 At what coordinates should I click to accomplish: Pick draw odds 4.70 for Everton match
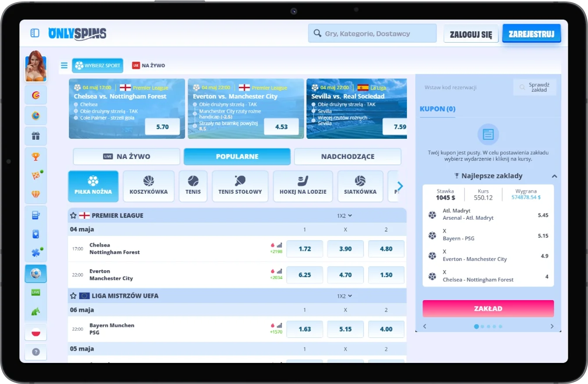345,275
